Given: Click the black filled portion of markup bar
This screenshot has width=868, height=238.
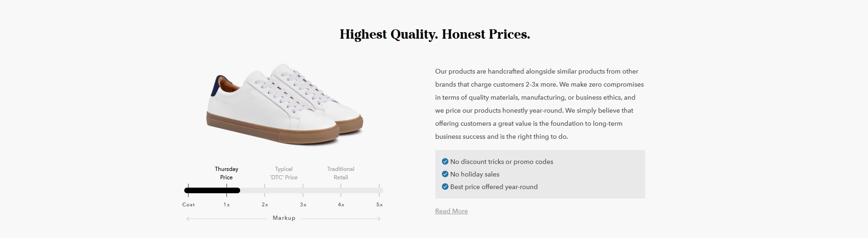Looking at the screenshot, I should point(212,190).
